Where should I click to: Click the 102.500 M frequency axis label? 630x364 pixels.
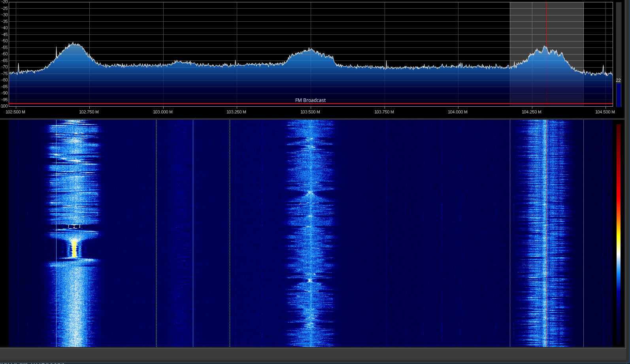(15, 112)
